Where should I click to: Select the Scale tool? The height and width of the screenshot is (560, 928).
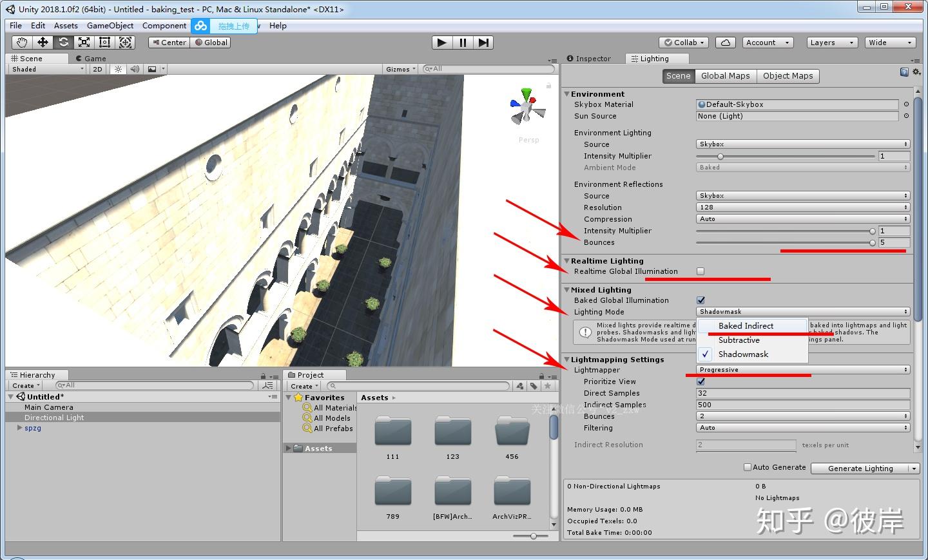84,43
